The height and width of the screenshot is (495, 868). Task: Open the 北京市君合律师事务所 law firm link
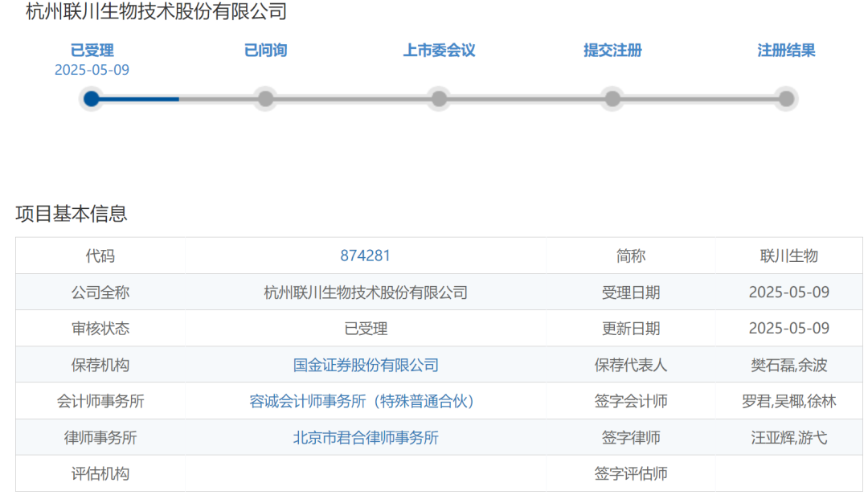(366, 437)
